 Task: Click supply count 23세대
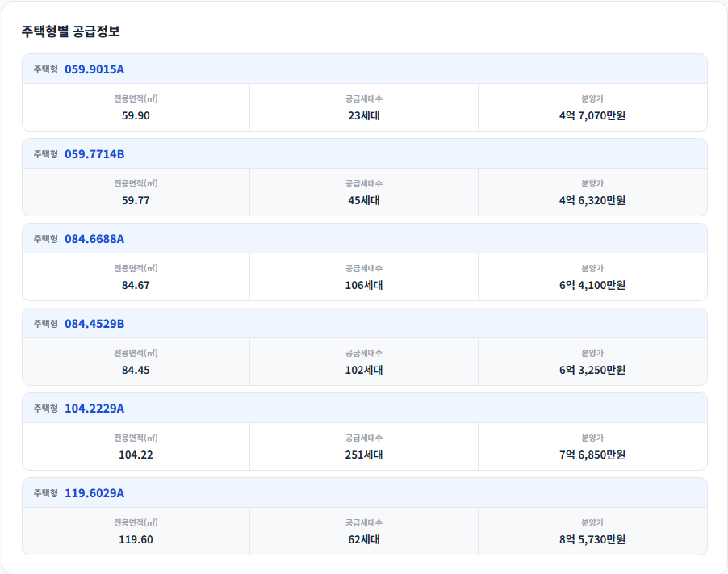pos(364,115)
